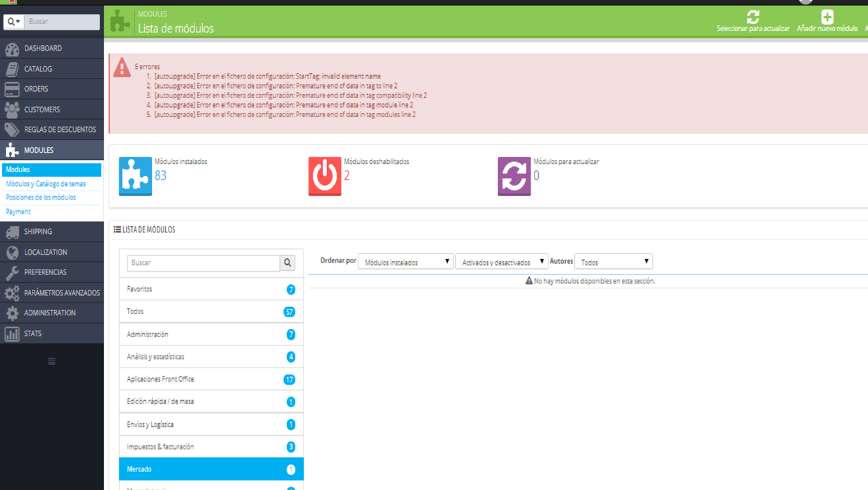This screenshot has width=868, height=490.
Task: Select the Mercado category
Action: coord(211,469)
